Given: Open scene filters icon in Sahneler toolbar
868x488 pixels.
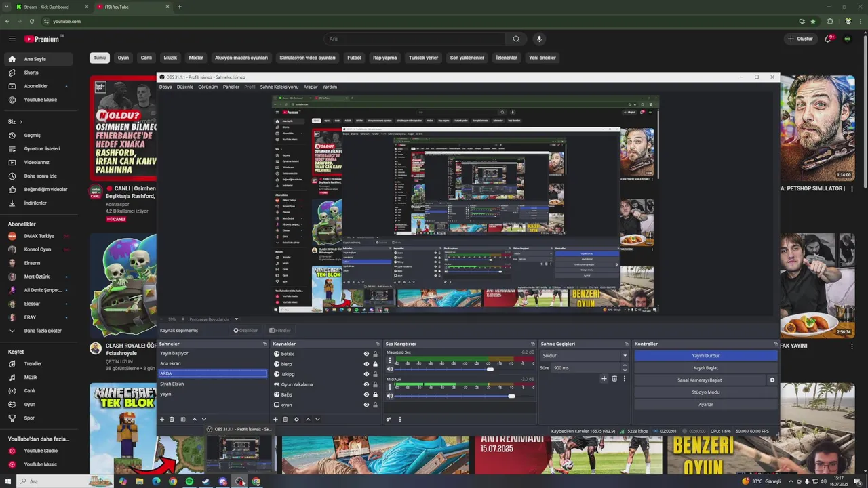Looking at the screenshot, I should click(x=182, y=419).
